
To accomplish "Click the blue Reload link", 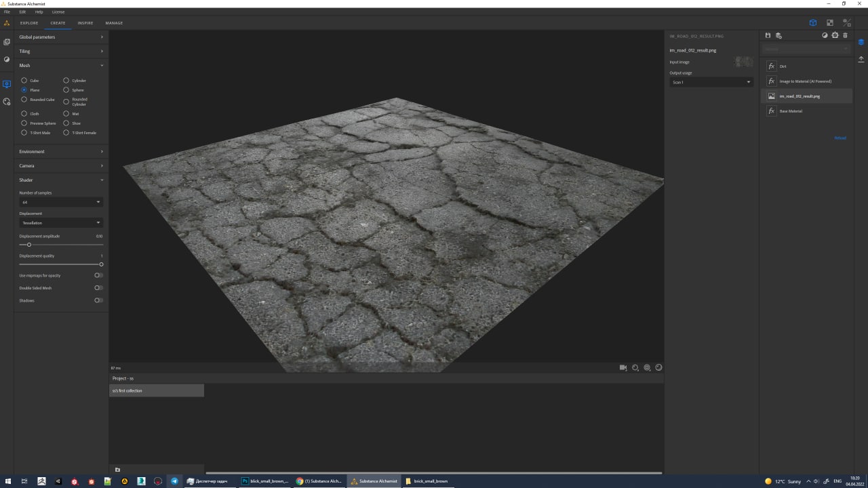I will (840, 138).
